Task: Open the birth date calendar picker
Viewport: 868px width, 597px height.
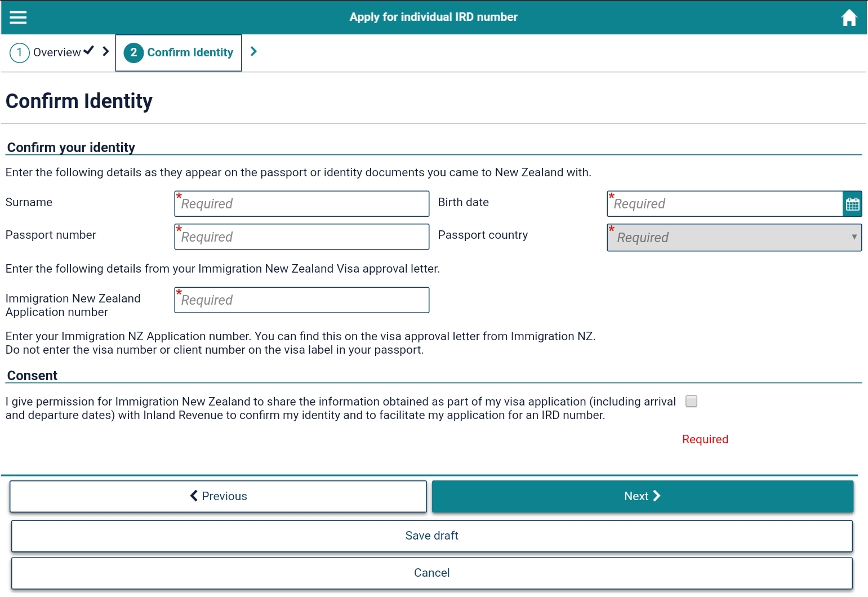Action: point(852,204)
